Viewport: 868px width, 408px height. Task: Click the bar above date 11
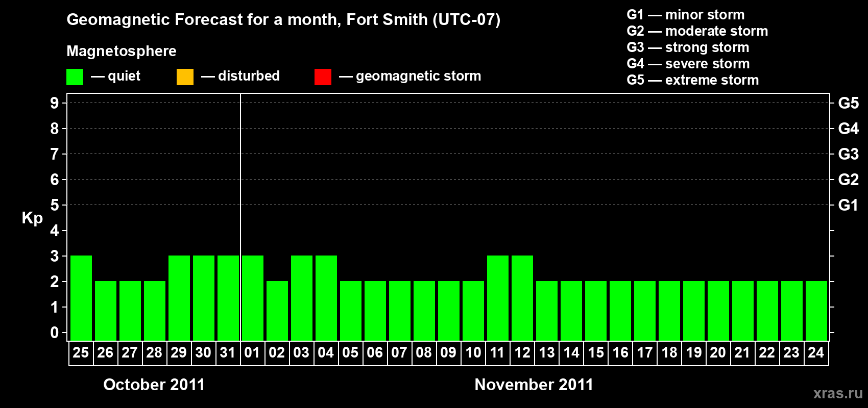pyautogui.click(x=498, y=298)
